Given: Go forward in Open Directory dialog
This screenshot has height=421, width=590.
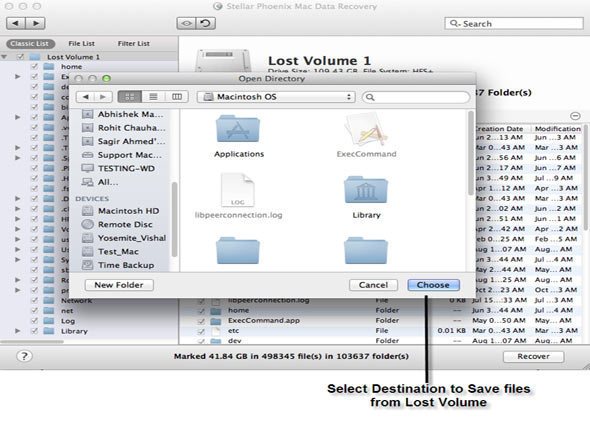Looking at the screenshot, I should (x=103, y=97).
